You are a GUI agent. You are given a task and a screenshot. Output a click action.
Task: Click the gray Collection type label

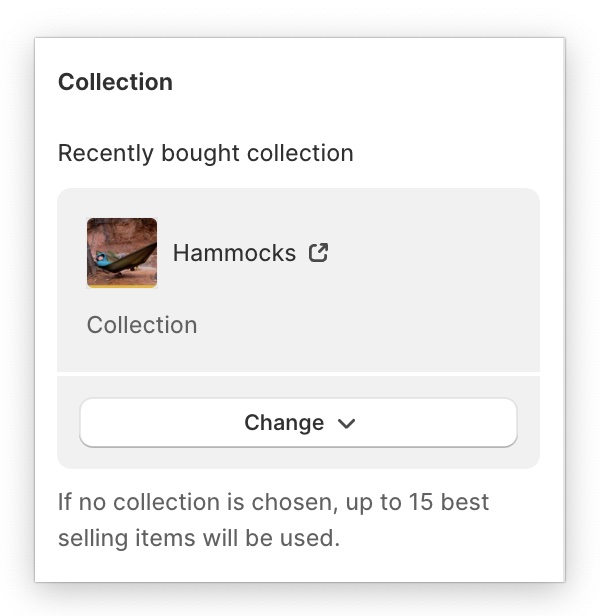(x=142, y=325)
